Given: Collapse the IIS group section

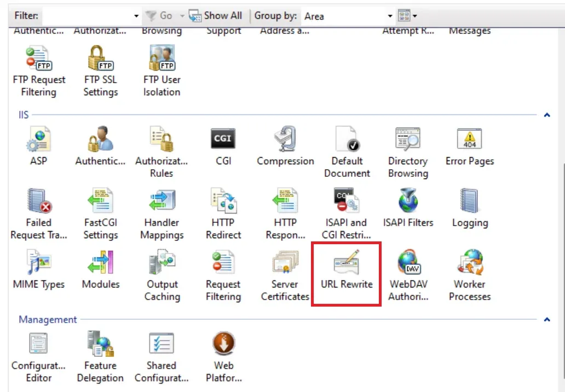Looking at the screenshot, I should tap(547, 115).
